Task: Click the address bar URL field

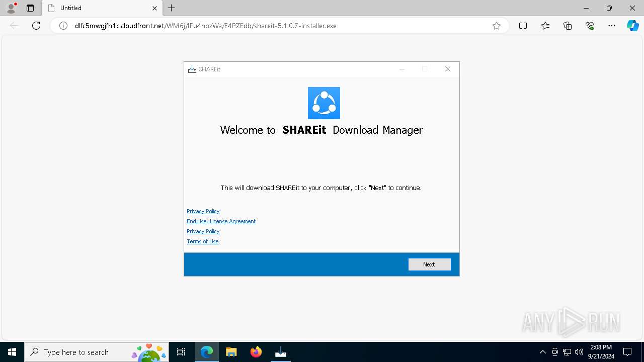Action: click(x=279, y=26)
